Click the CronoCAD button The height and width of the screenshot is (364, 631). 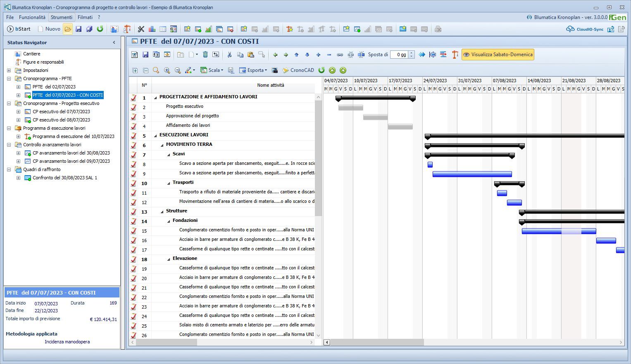tap(298, 70)
